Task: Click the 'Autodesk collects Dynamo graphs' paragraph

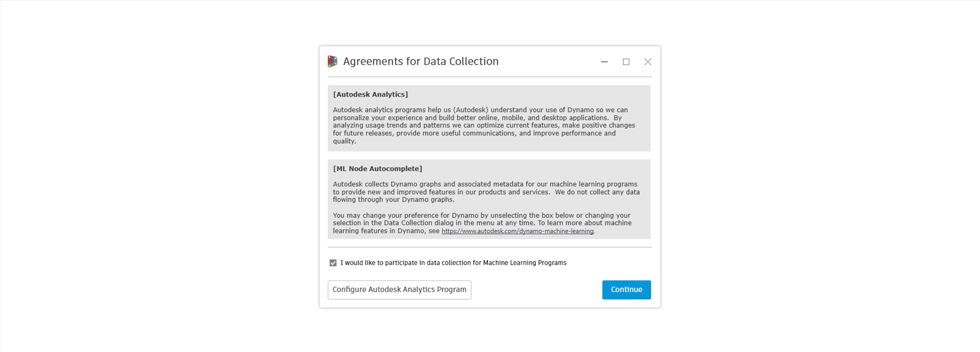Action: pyautogui.click(x=486, y=192)
